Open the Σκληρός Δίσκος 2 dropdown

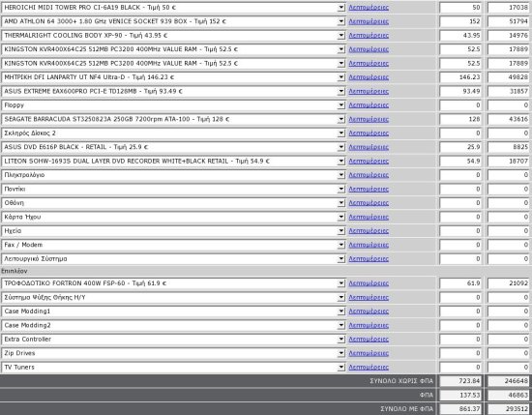pyautogui.click(x=173, y=133)
